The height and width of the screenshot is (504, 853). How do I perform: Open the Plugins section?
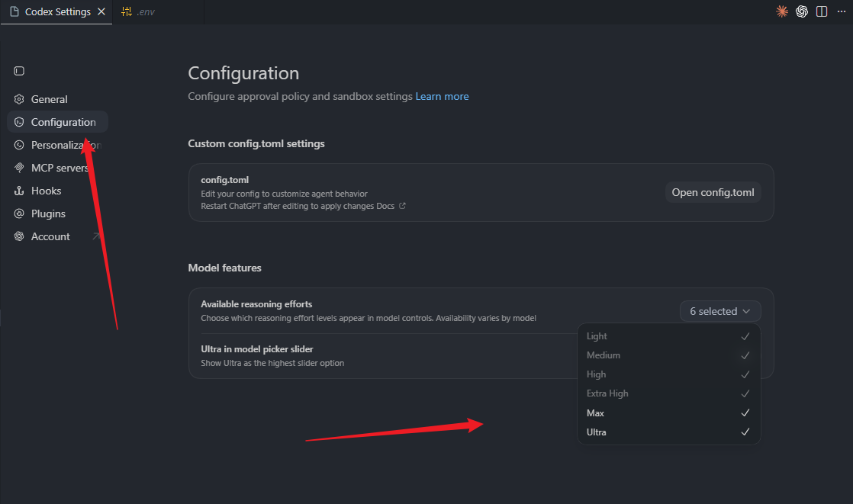point(57,213)
